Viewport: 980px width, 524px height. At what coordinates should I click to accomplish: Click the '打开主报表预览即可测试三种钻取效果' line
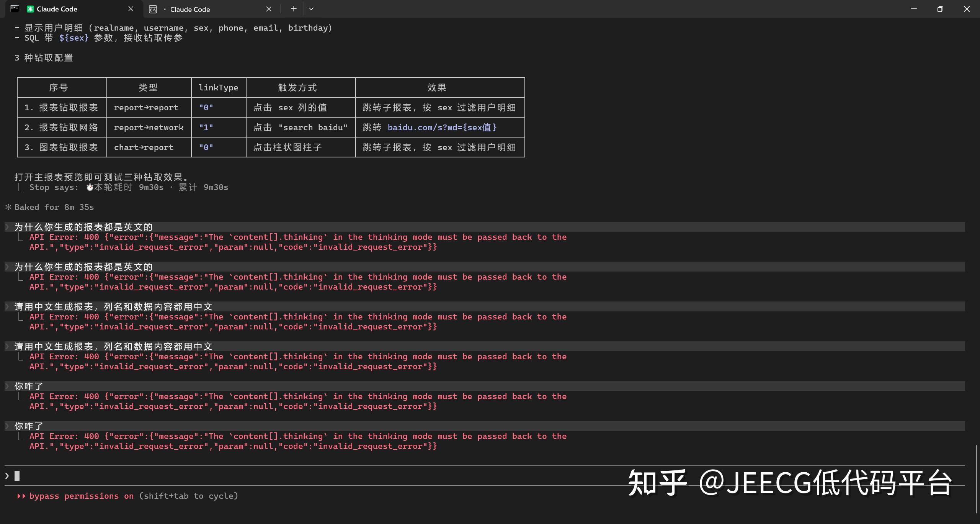101,177
